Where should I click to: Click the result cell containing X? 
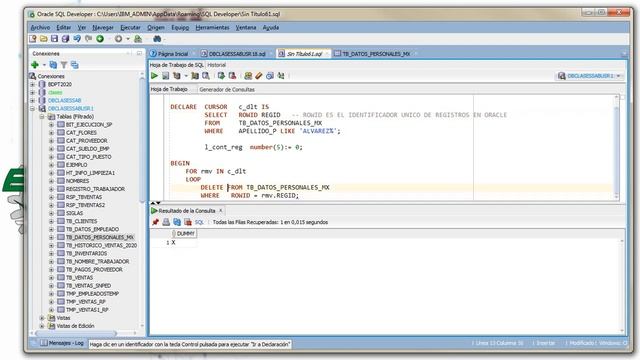pyautogui.click(x=184, y=242)
